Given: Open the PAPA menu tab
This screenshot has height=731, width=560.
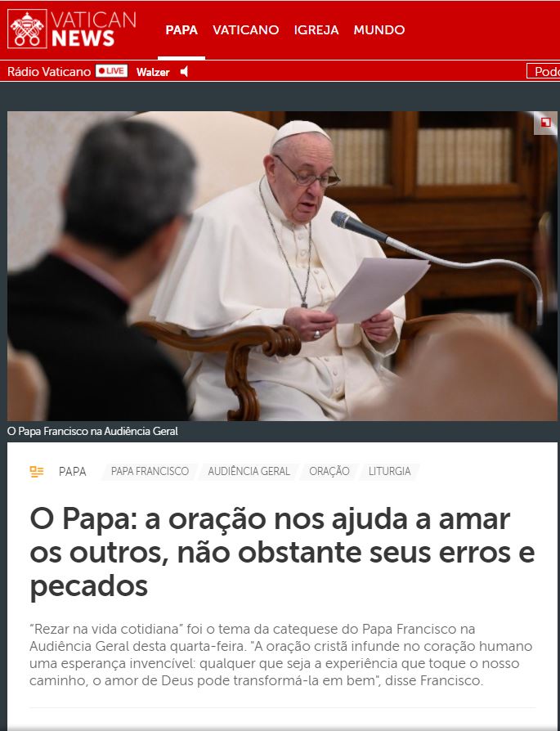Looking at the screenshot, I should (x=181, y=29).
